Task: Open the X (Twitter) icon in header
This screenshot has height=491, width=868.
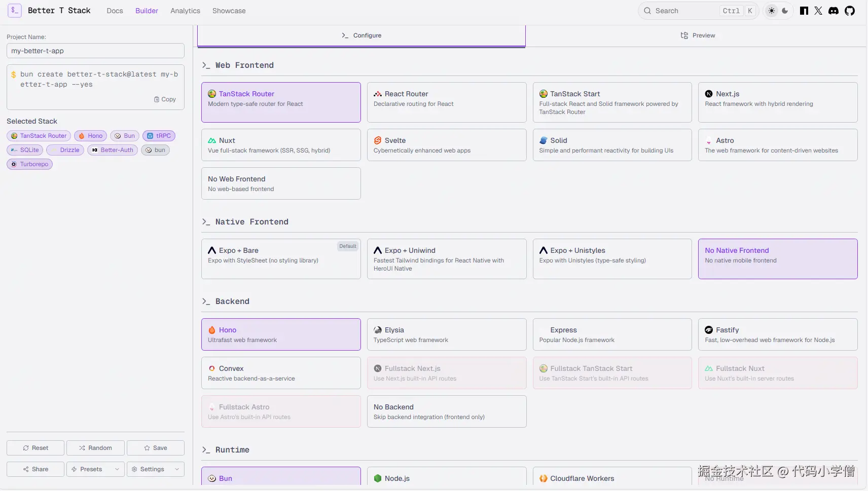Action: tap(818, 11)
